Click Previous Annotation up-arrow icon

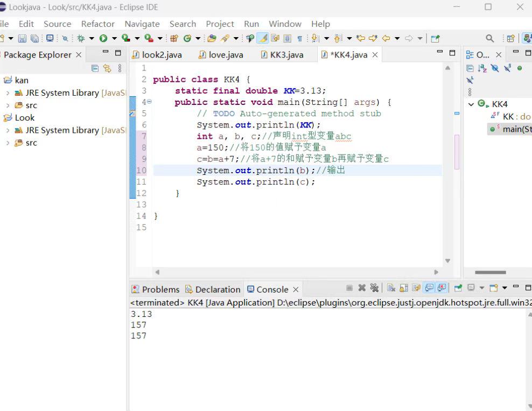click(338, 38)
